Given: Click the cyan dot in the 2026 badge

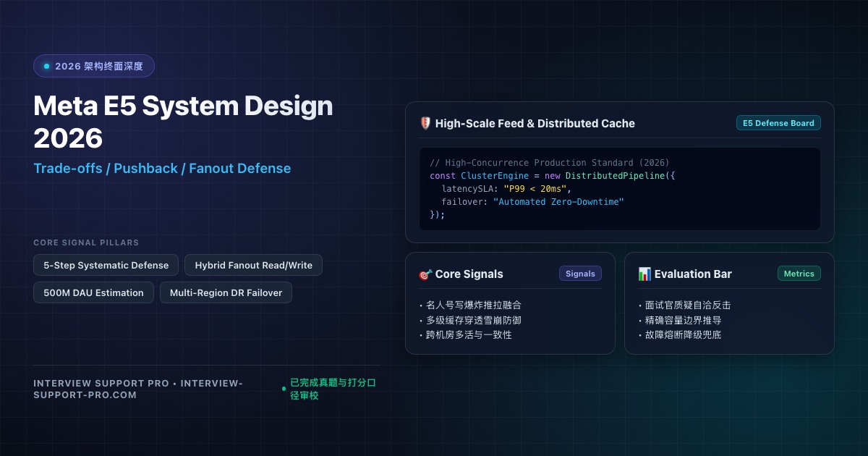Looking at the screenshot, I should 47,66.
